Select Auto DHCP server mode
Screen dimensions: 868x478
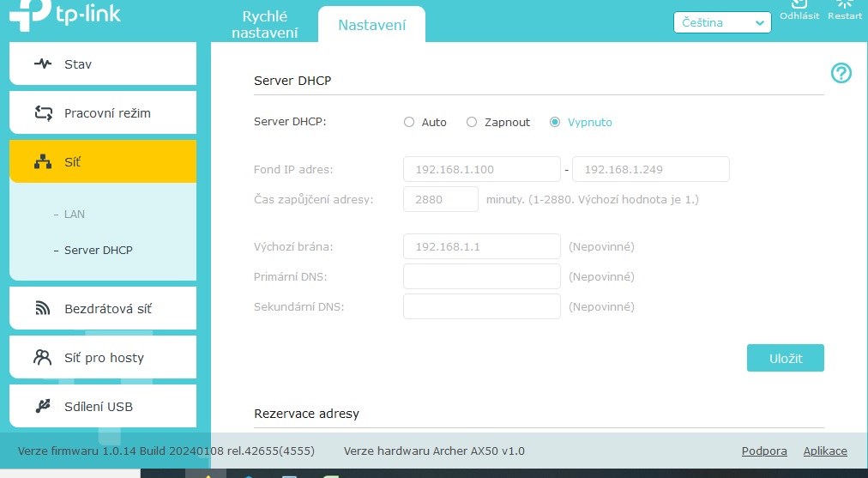pos(409,123)
